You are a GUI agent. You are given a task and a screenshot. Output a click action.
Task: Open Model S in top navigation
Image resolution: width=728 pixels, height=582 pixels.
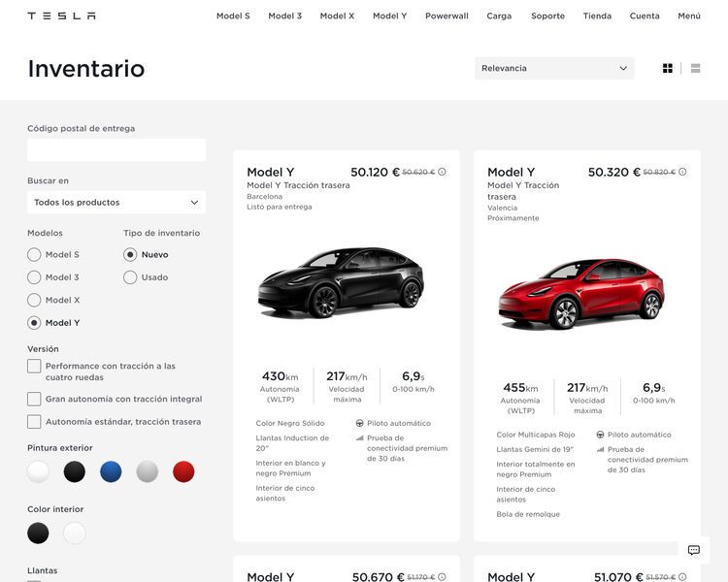tap(233, 16)
